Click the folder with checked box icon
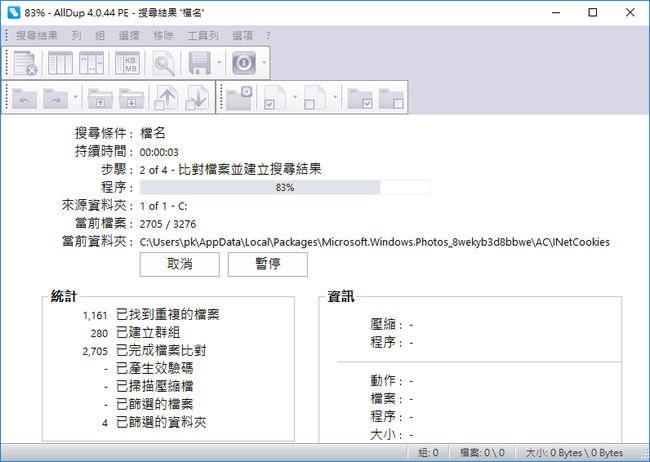 360,98
